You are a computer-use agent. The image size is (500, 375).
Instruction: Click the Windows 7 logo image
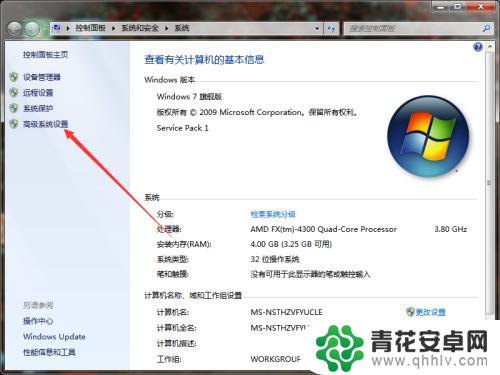coord(428,136)
